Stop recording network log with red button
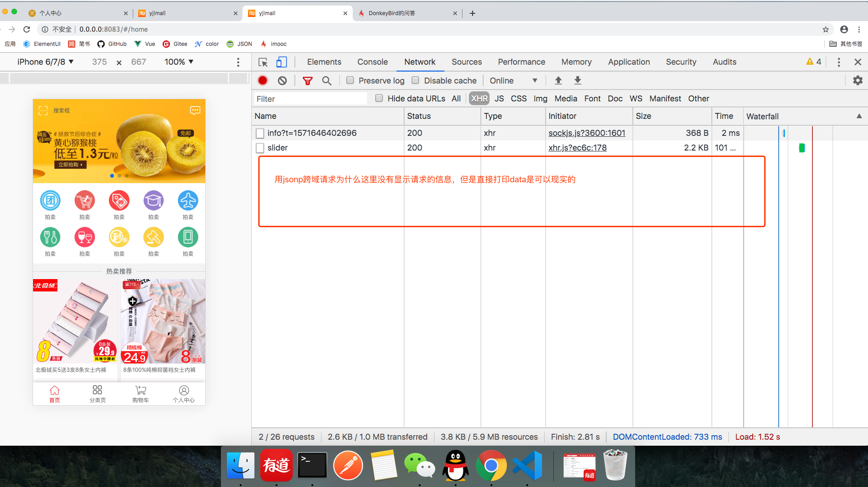The height and width of the screenshot is (487, 868). coord(263,80)
